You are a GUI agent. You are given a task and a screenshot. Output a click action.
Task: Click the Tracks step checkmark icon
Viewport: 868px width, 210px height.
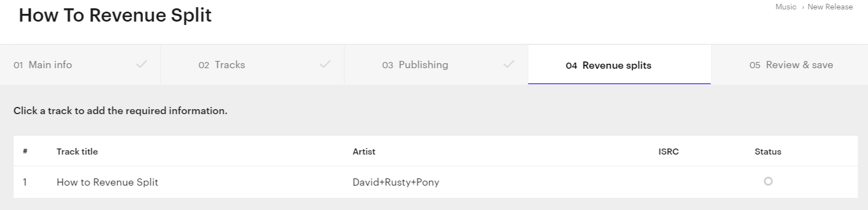[325, 64]
